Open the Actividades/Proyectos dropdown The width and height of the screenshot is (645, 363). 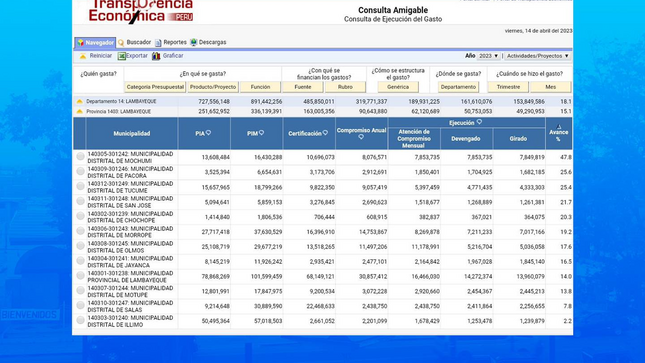pyautogui.click(x=537, y=56)
